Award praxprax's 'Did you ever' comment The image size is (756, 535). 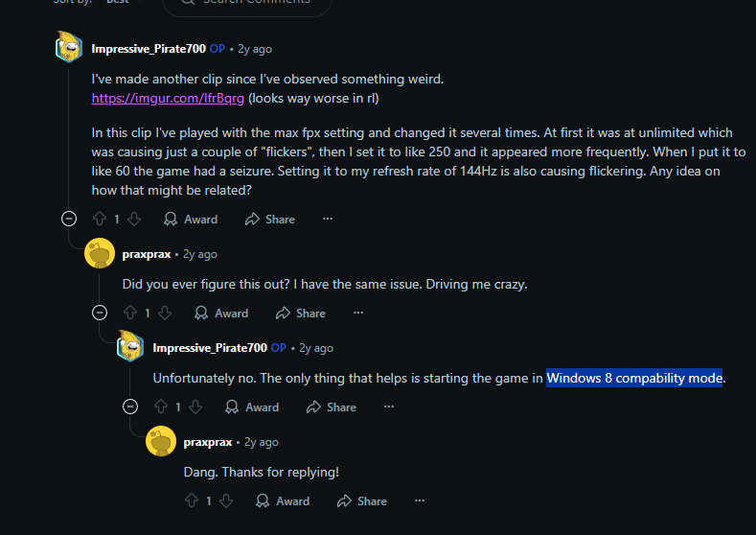(x=221, y=313)
